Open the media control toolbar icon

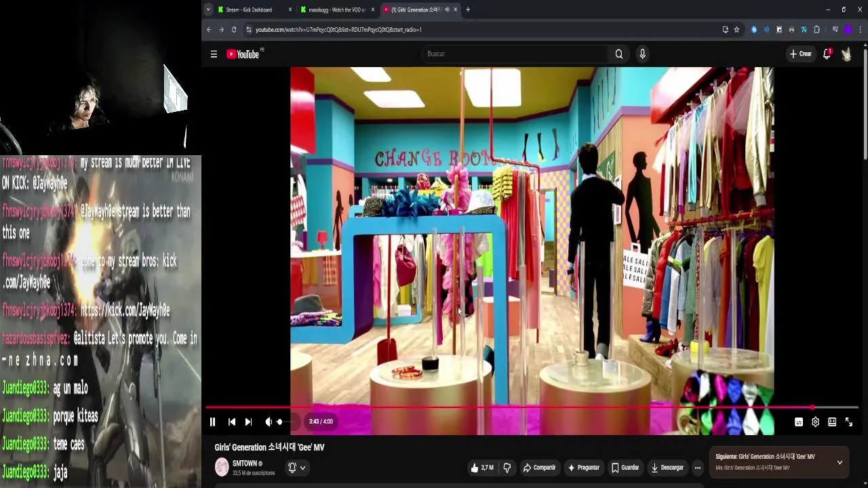tap(835, 30)
